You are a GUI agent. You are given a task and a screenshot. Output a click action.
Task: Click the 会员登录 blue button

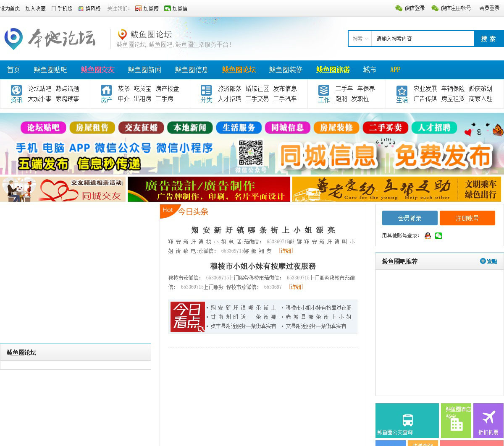[x=409, y=218]
